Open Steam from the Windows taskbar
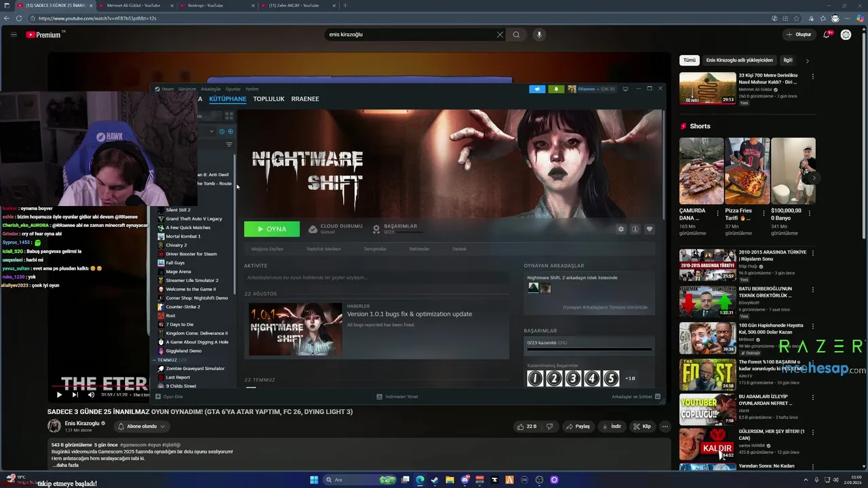Viewport: 868px width, 488px height. (435, 480)
